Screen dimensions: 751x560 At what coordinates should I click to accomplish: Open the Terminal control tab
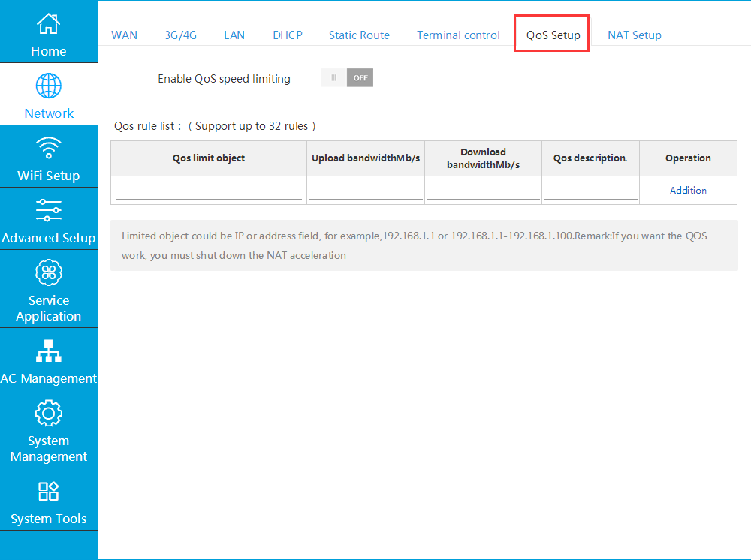(x=458, y=35)
